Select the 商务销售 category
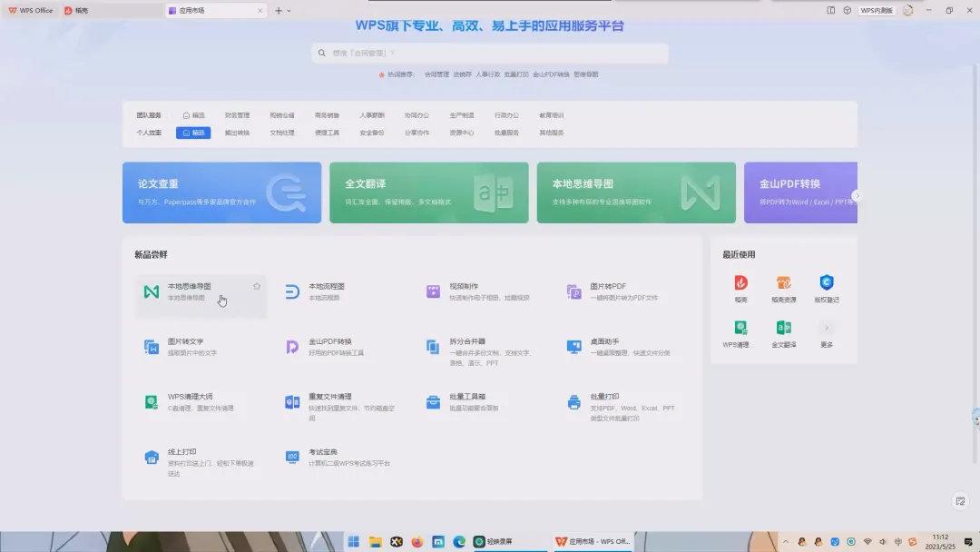Screen dimensions: 980x552 (327, 115)
